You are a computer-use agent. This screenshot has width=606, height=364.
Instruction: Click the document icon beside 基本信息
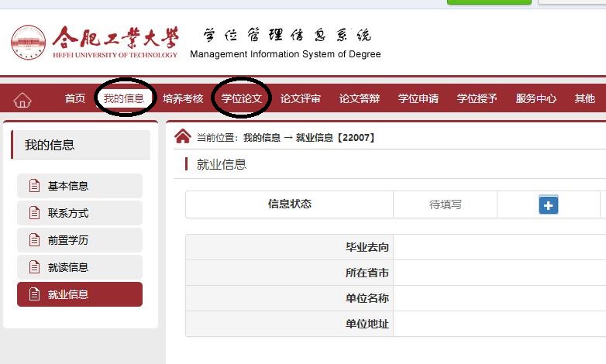33,186
